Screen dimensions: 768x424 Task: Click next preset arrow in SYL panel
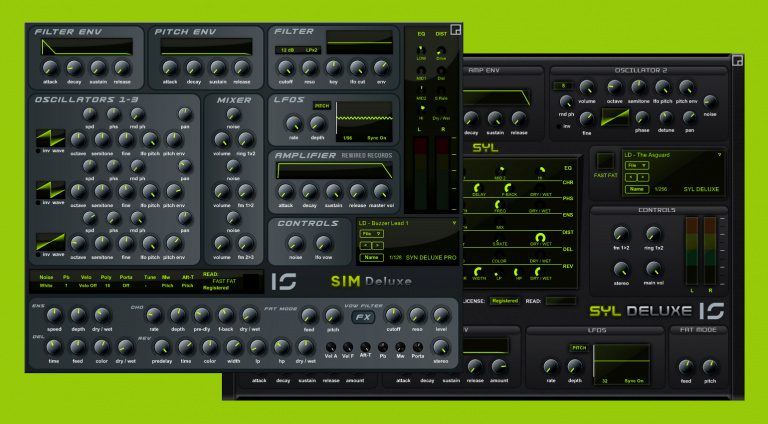click(x=643, y=177)
